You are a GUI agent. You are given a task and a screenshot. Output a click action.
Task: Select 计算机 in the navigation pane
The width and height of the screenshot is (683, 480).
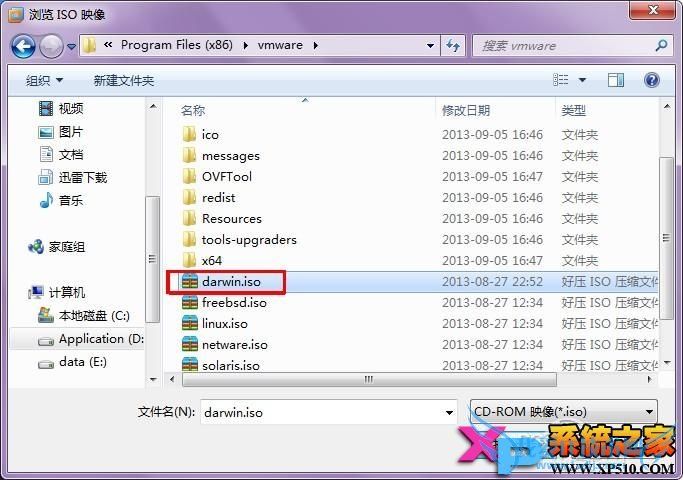(57, 292)
